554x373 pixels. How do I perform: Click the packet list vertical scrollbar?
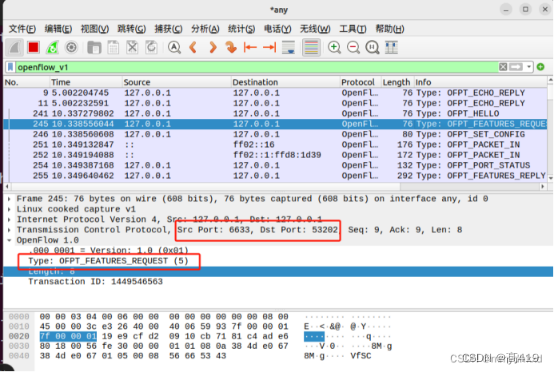(x=550, y=129)
